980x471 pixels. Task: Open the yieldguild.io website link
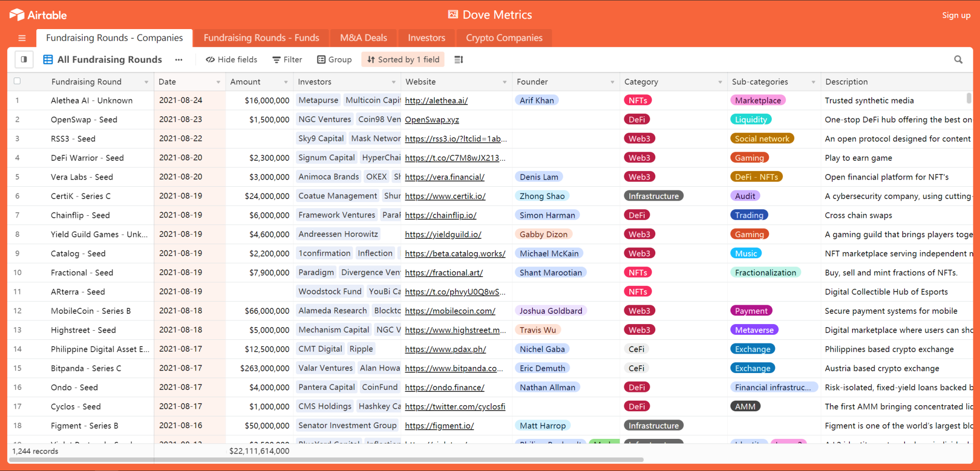(x=443, y=235)
